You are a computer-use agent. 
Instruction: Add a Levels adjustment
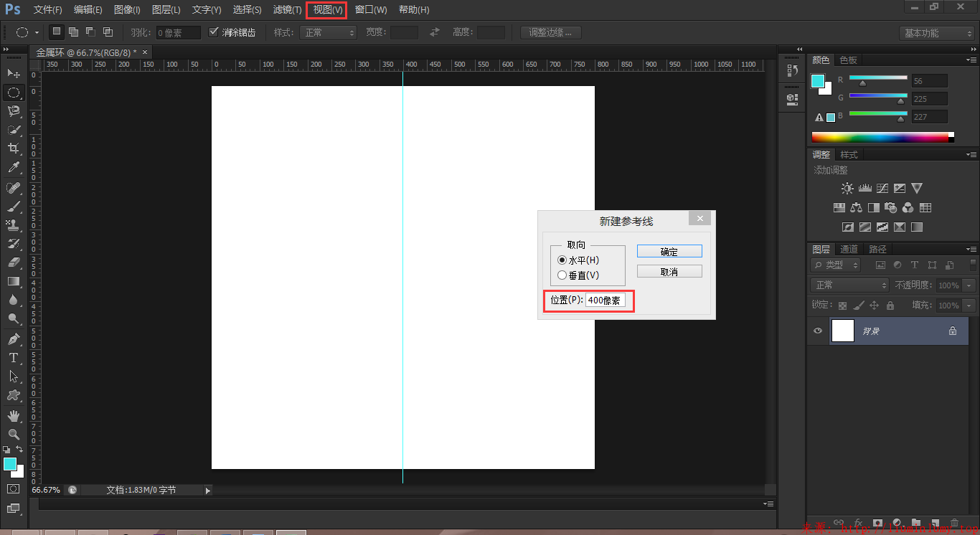pos(864,189)
